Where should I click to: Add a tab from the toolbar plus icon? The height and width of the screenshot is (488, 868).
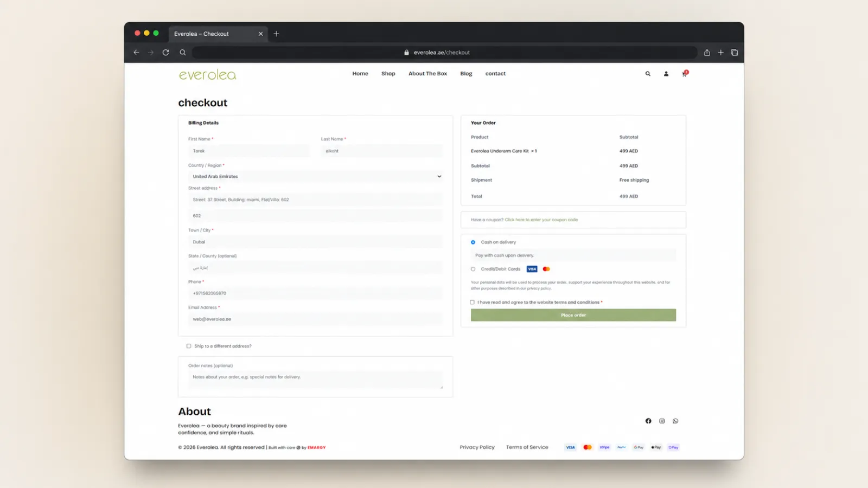coord(720,53)
